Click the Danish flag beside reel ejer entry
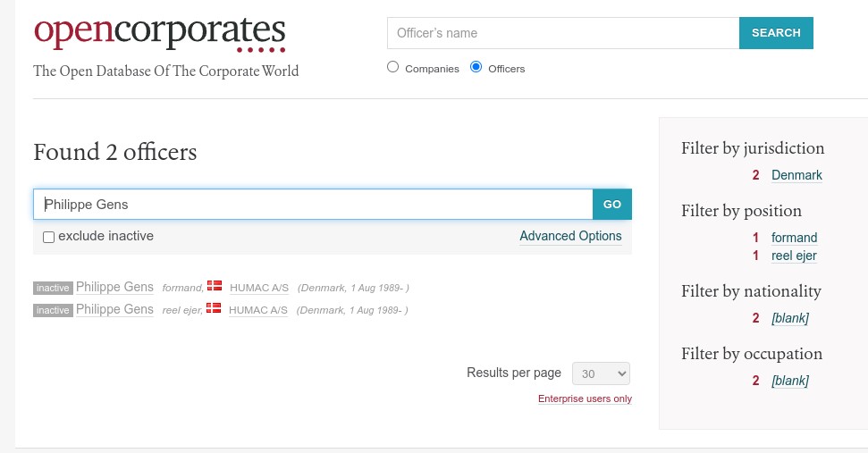 coord(214,308)
